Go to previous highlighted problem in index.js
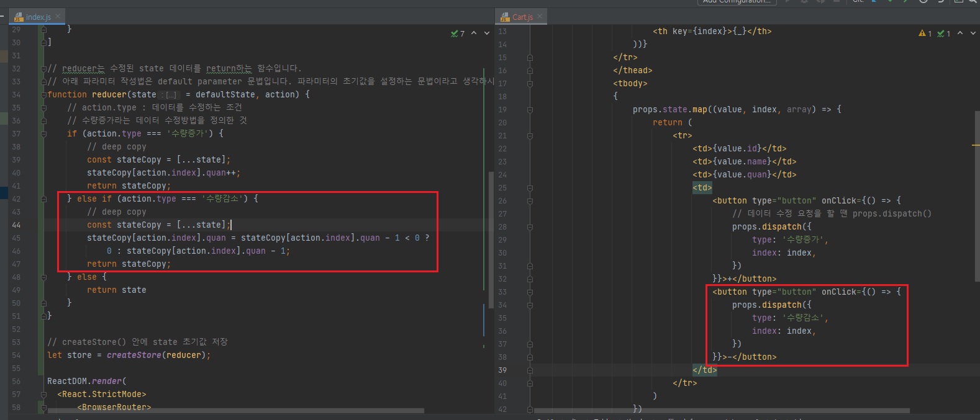 coord(474,33)
